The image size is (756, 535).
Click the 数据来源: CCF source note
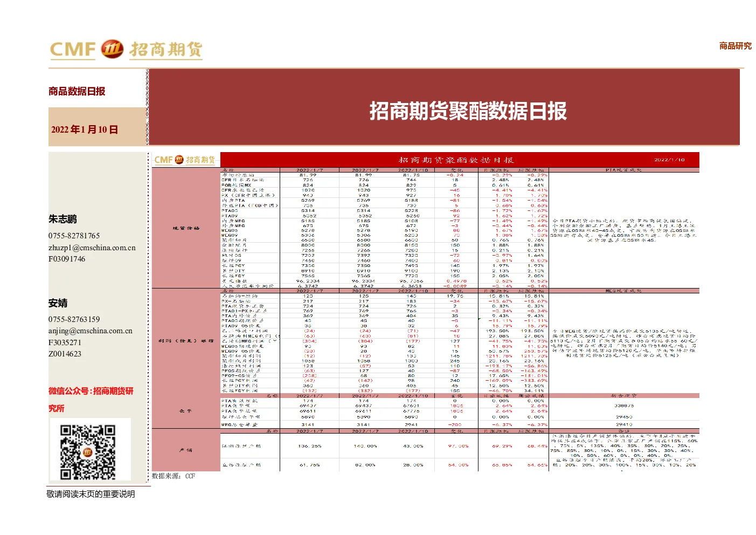point(174,476)
